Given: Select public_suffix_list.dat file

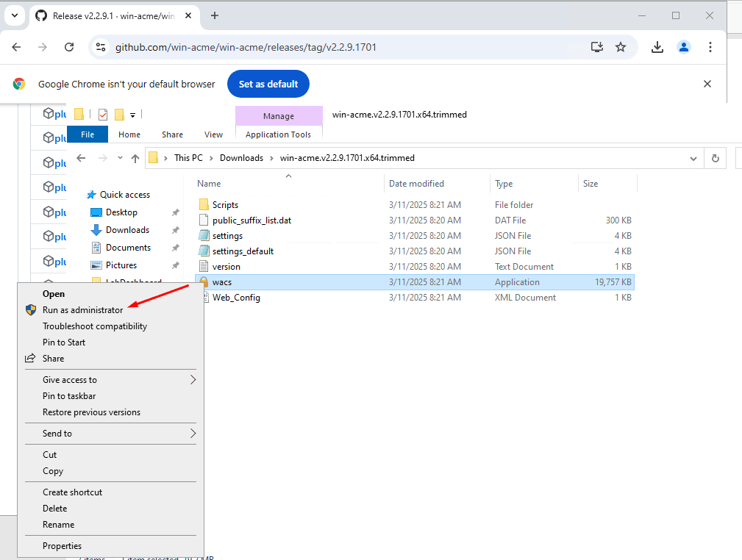Looking at the screenshot, I should pyautogui.click(x=415, y=220).
